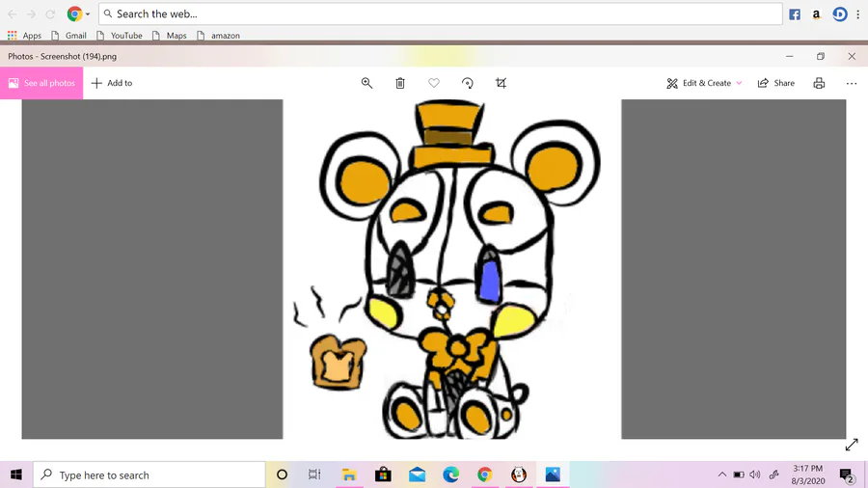868x488 pixels.
Task: Open the YouTube bookmark
Action: (x=119, y=36)
